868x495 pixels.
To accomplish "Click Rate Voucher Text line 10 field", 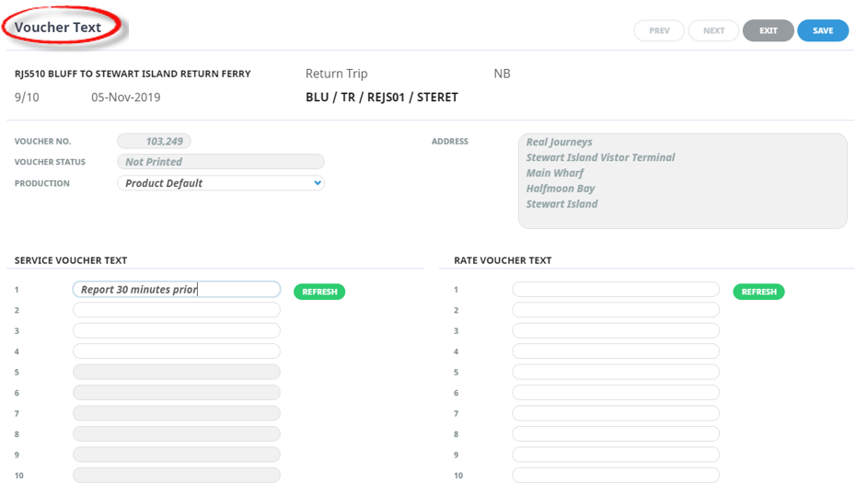I will point(615,476).
